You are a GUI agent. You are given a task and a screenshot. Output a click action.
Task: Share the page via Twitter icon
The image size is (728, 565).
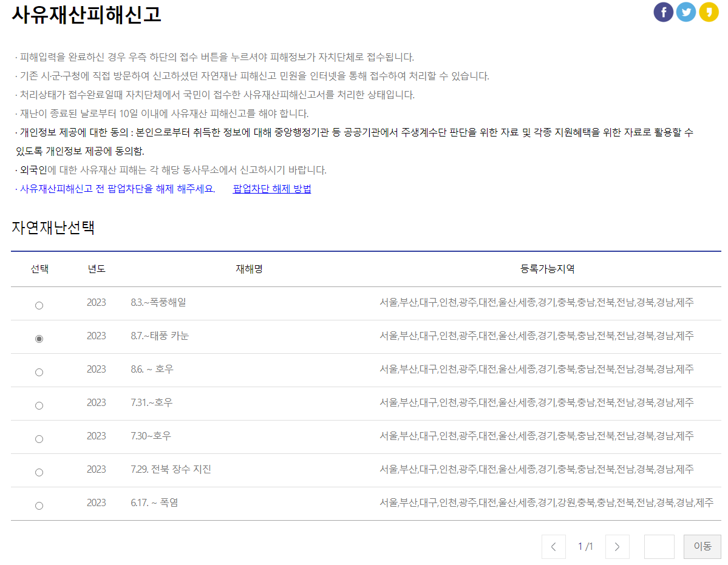point(685,12)
